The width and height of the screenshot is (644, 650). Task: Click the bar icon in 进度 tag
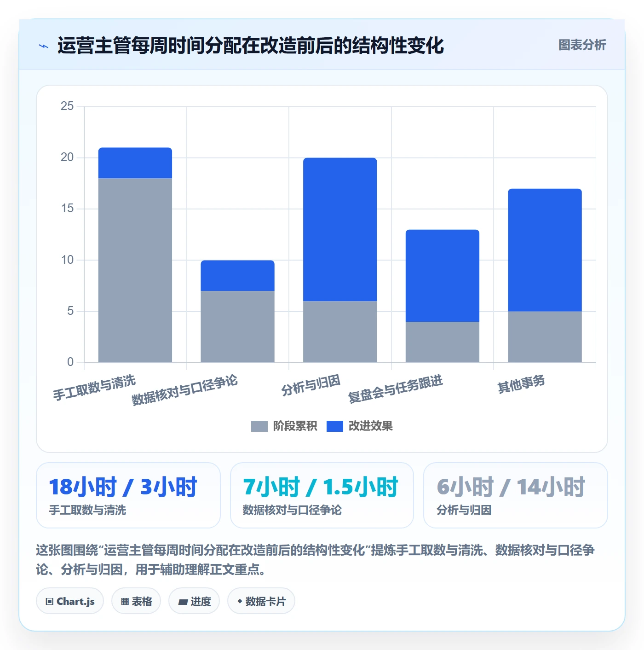click(183, 602)
